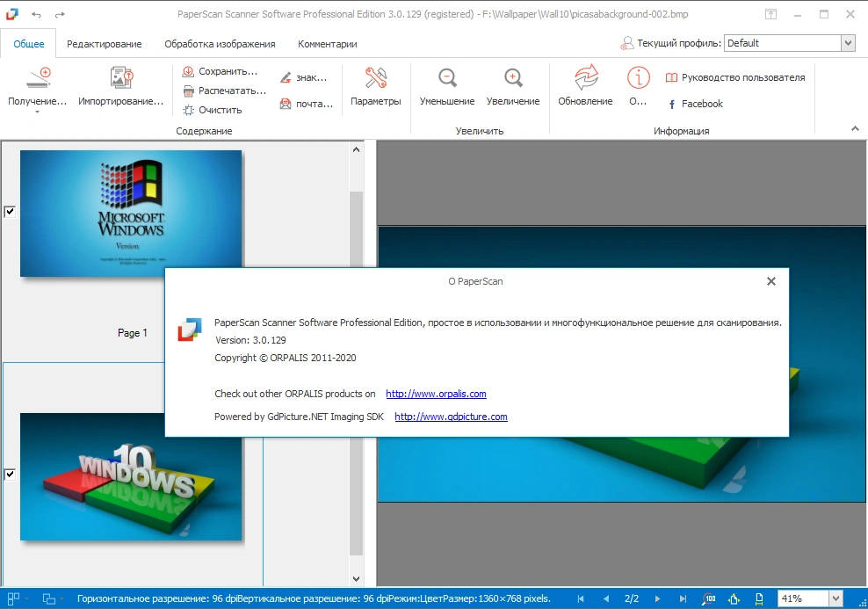The width and height of the screenshot is (868, 609).
Task: Collapse the ribbon with chevron
Action: point(855,128)
